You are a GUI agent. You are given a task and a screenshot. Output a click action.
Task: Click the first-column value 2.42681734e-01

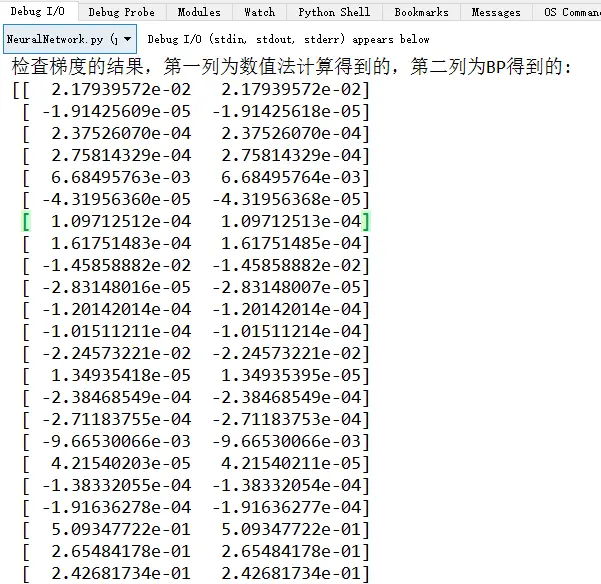tap(121, 573)
